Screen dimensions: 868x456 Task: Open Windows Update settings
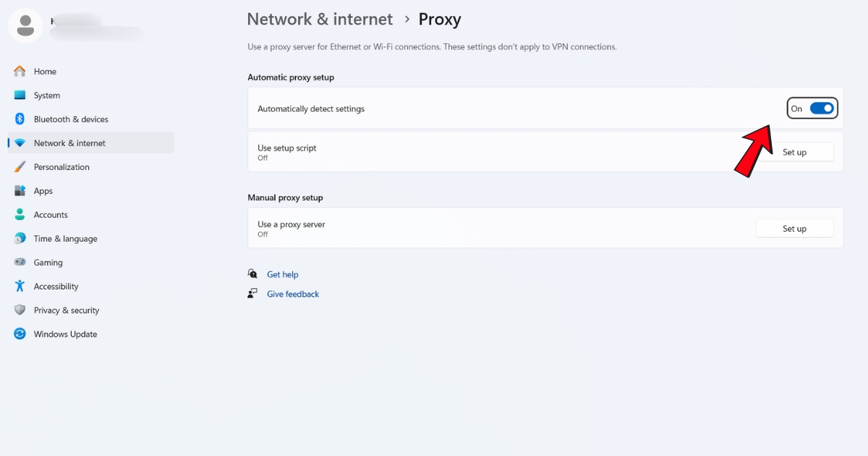(x=65, y=334)
